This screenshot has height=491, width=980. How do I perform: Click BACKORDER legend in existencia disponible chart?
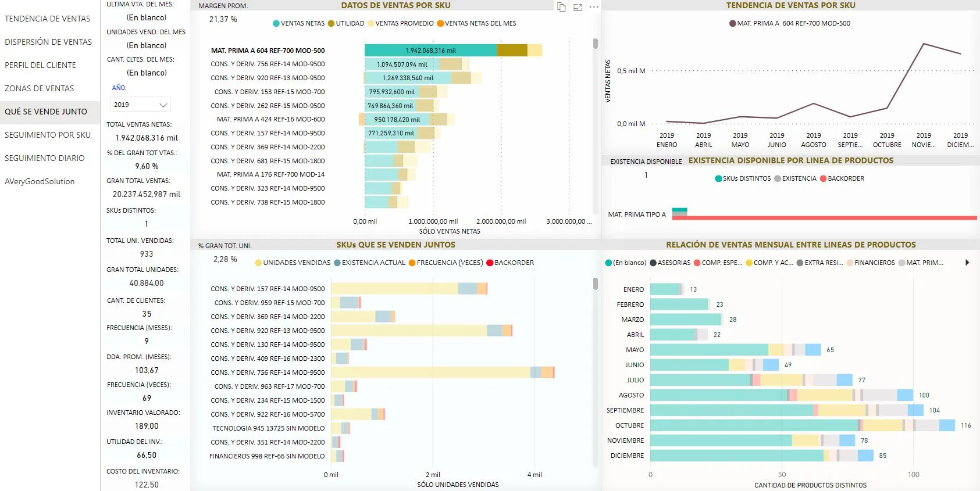click(x=842, y=178)
